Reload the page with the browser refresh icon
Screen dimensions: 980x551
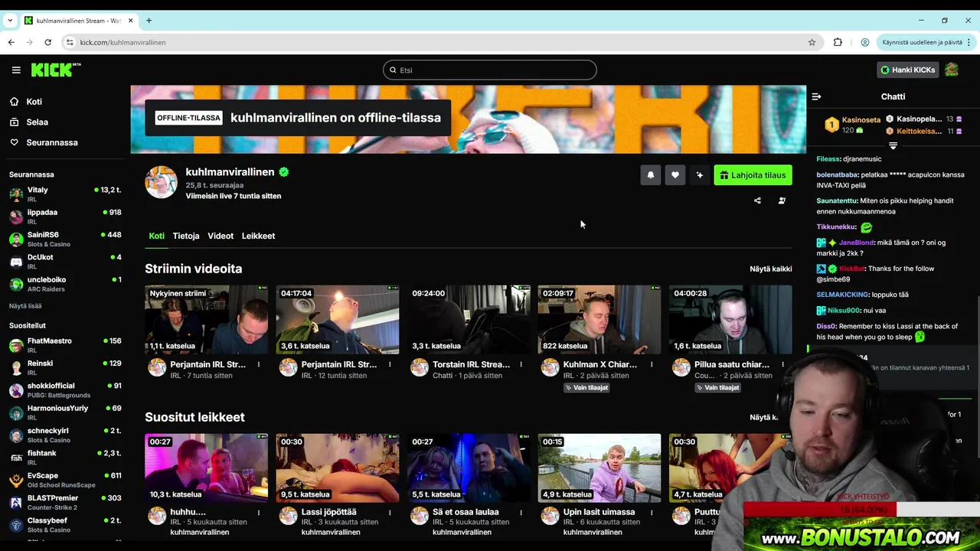coord(47,42)
